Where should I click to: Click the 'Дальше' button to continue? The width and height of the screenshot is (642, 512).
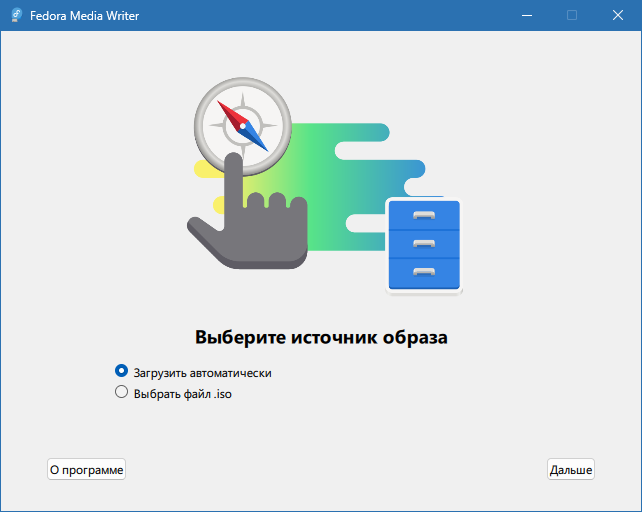(571, 469)
